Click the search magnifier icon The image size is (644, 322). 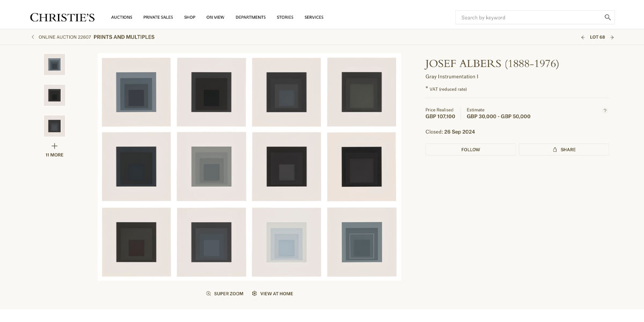608,17
